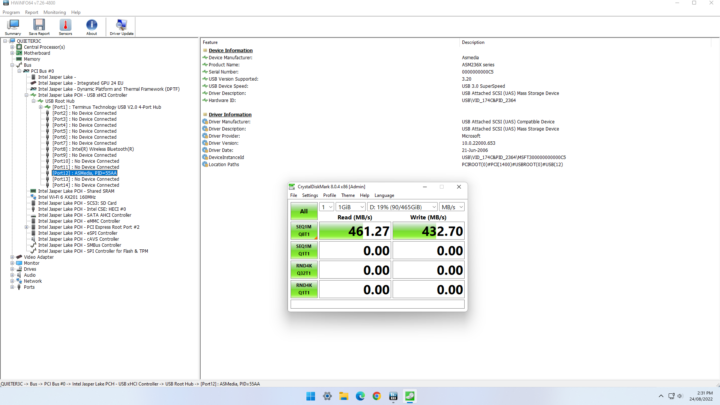This screenshot has width=720, height=405.
Task: Click the 461.27 read result value
Action: [355, 231]
